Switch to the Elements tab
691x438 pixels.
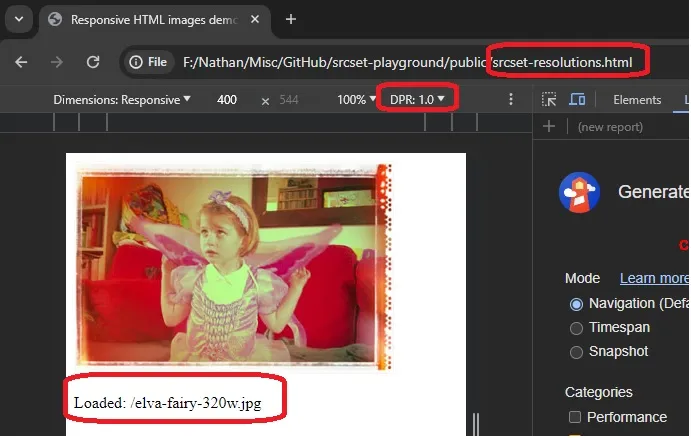[637, 100]
